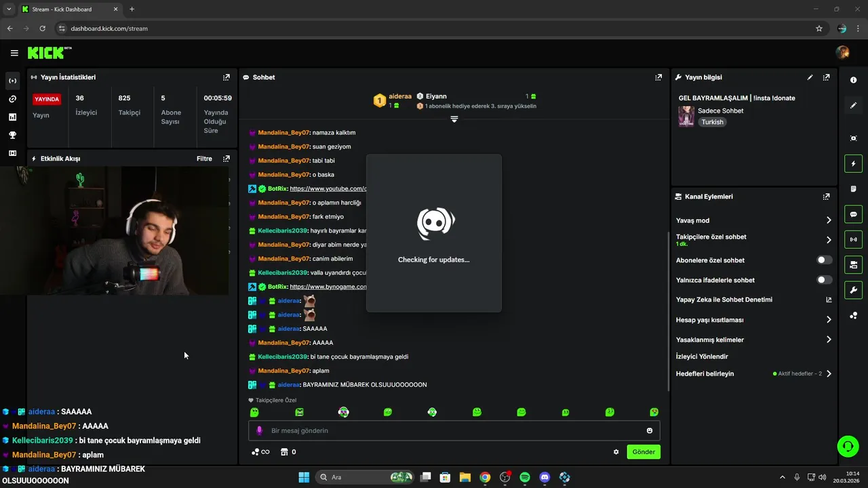Open BotRix youtube.com link in chat
The height and width of the screenshot is (488, 868).
328,188
